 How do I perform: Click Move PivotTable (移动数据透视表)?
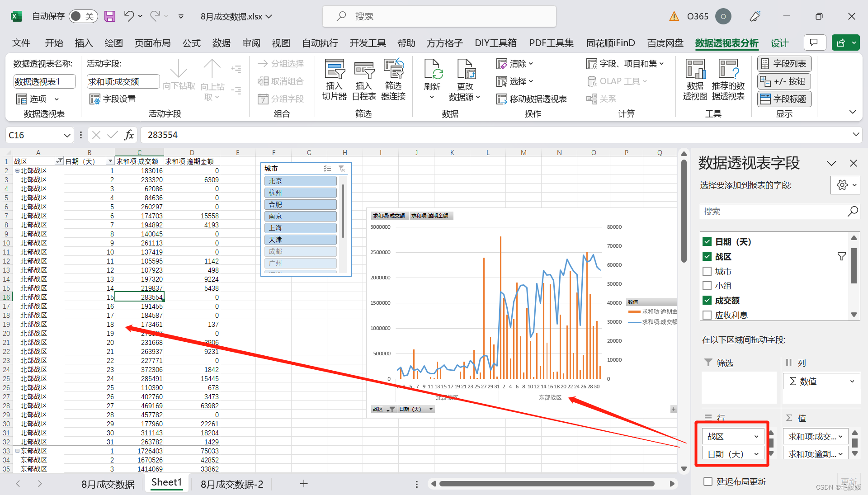pos(532,99)
